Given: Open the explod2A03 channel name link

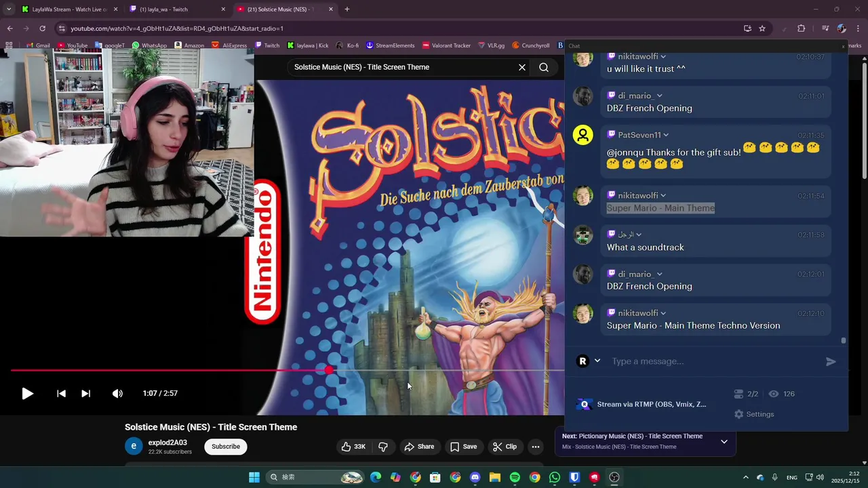Looking at the screenshot, I should tap(167, 443).
